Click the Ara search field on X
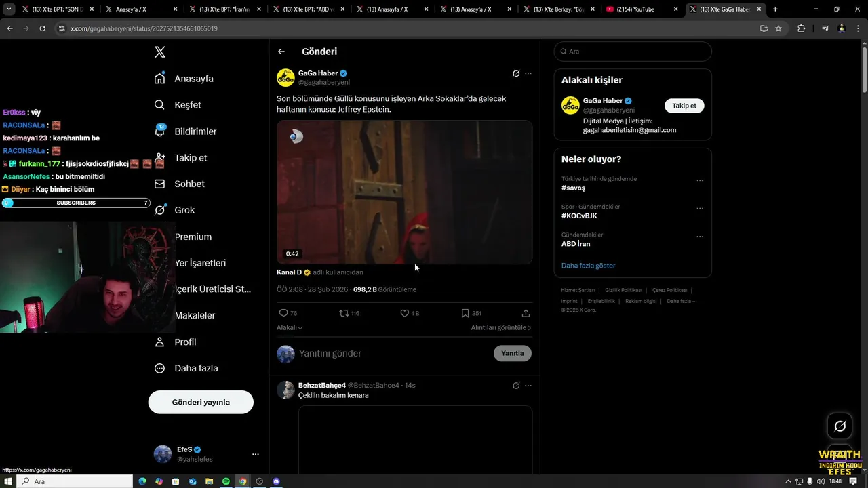Image resolution: width=868 pixels, height=488 pixels. tap(633, 52)
